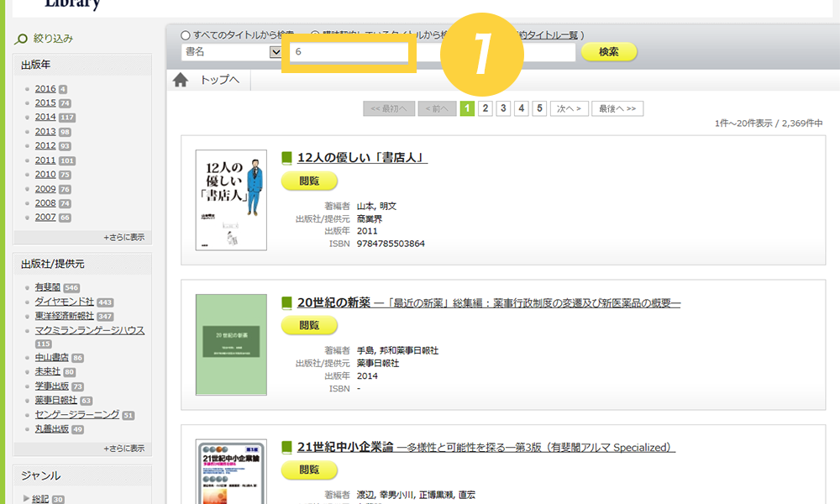The width and height of the screenshot is (840, 504).
Task: Jump to results page 4
Action: click(522, 108)
